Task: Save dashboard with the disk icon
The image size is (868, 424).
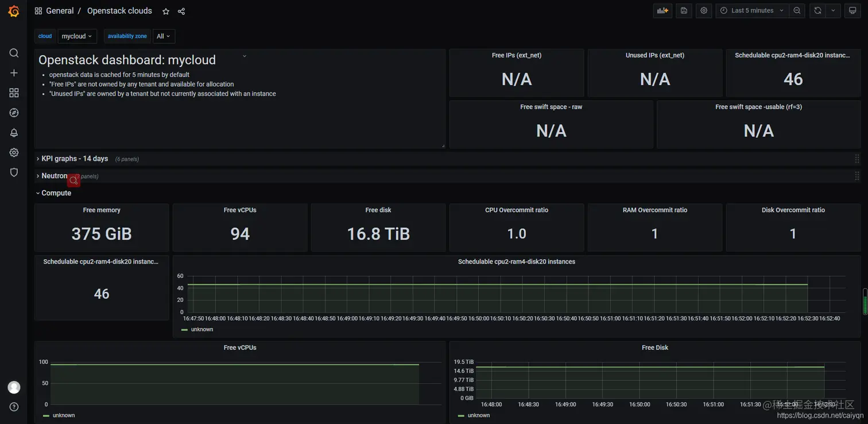Action: click(684, 10)
